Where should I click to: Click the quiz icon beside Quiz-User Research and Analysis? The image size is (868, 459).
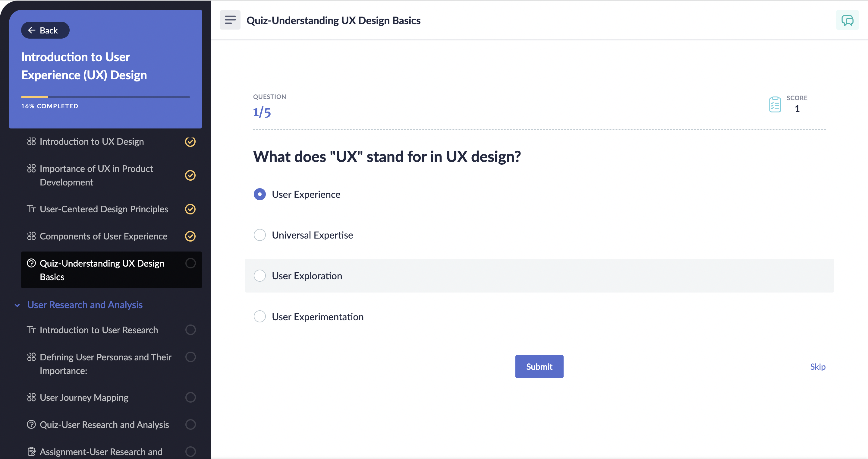tap(31, 425)
